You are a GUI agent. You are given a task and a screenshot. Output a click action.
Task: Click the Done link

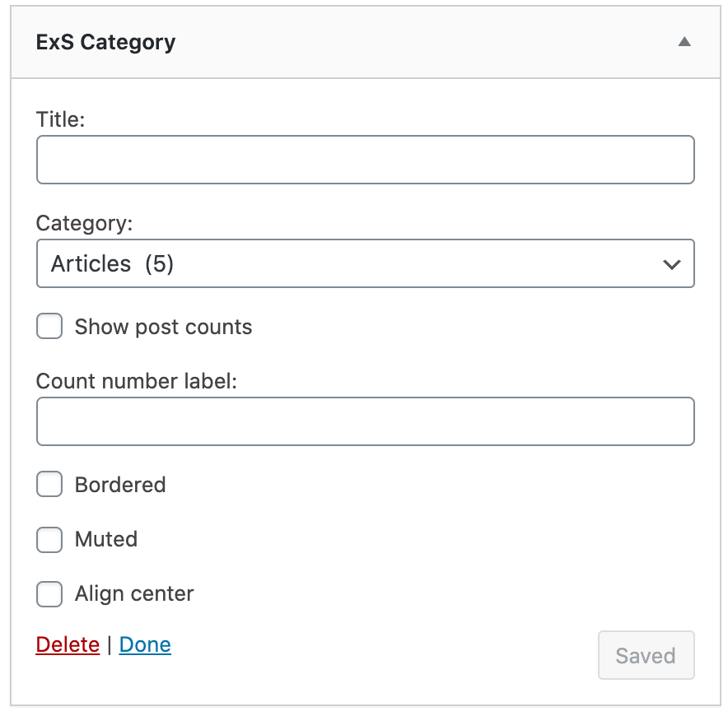tap(145, 644)
